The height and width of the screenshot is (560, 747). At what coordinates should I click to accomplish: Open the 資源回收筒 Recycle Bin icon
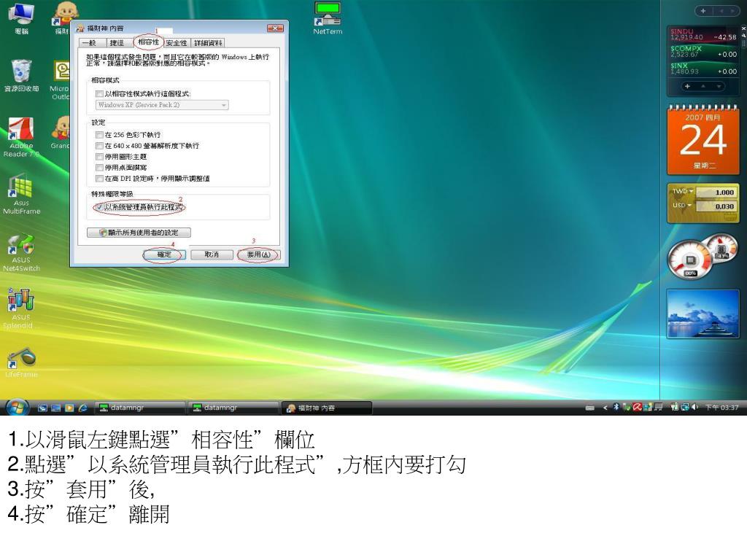(x=21, y=75)
